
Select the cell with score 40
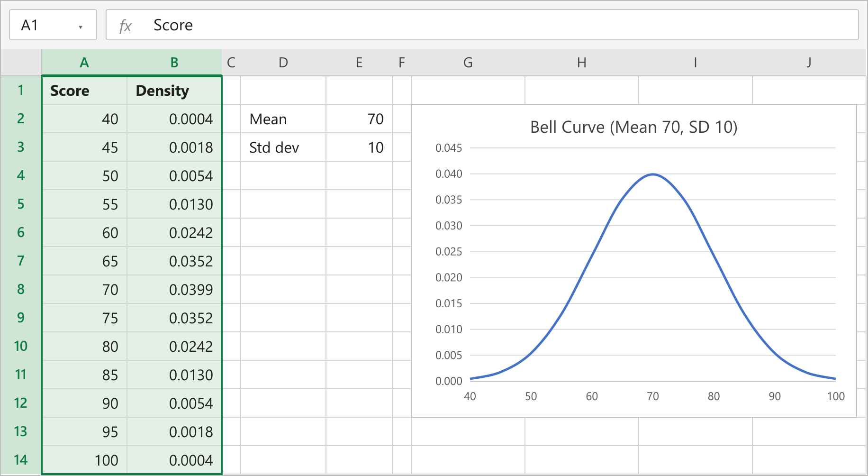(84, 119)
